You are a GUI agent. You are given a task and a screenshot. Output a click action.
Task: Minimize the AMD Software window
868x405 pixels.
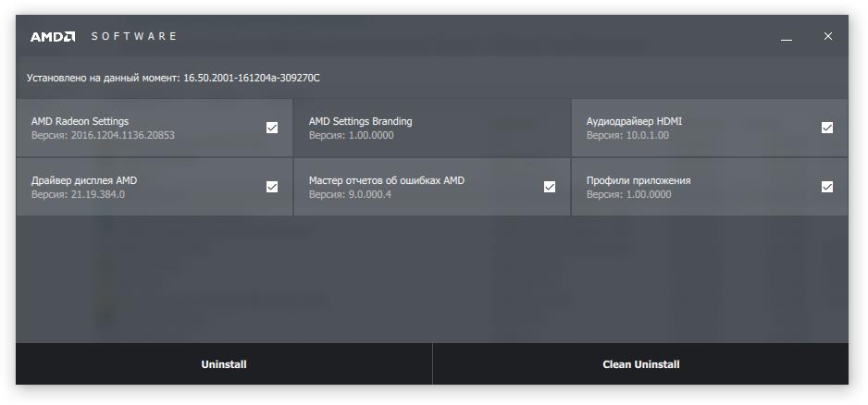pos(786,36)
